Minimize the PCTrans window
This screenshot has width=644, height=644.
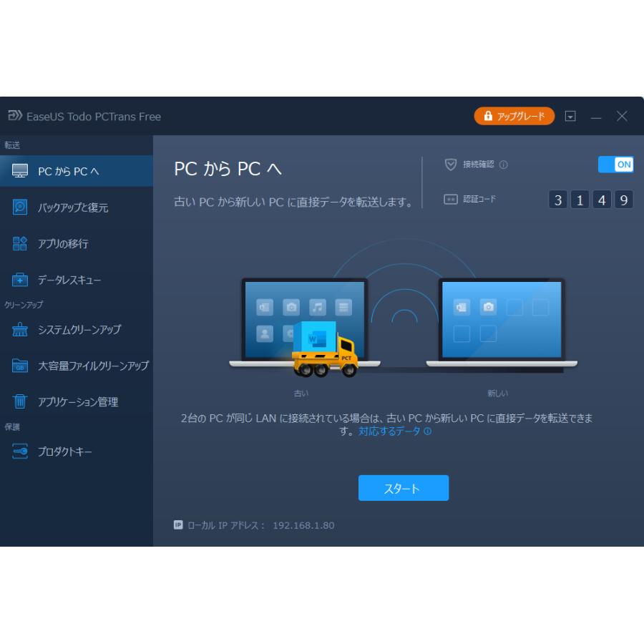pos(596,117)
